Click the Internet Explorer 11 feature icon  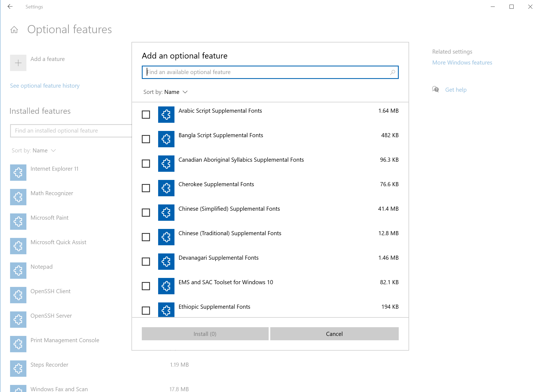coord(18,173)
